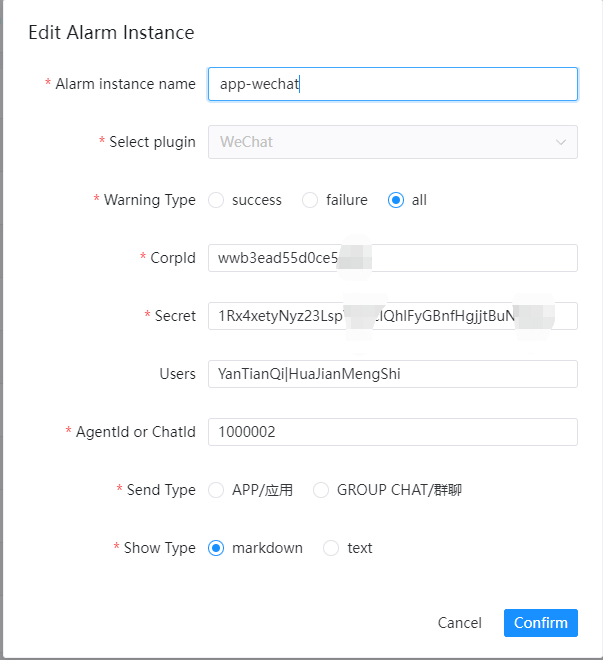The image size is (603, 660).
Task: Select markdown as the show type
Action: (x=216, y=548)
